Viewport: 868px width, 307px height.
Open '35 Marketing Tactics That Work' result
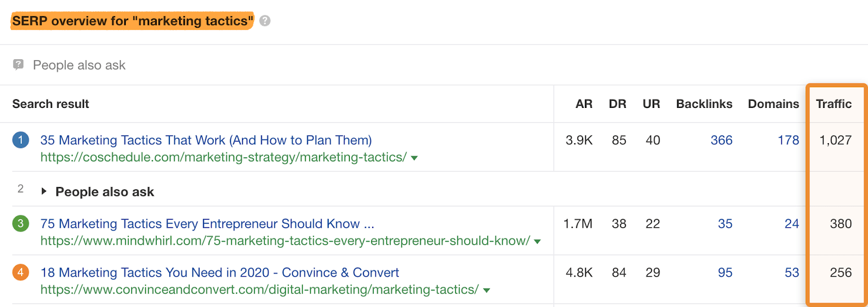click(206, 140)
